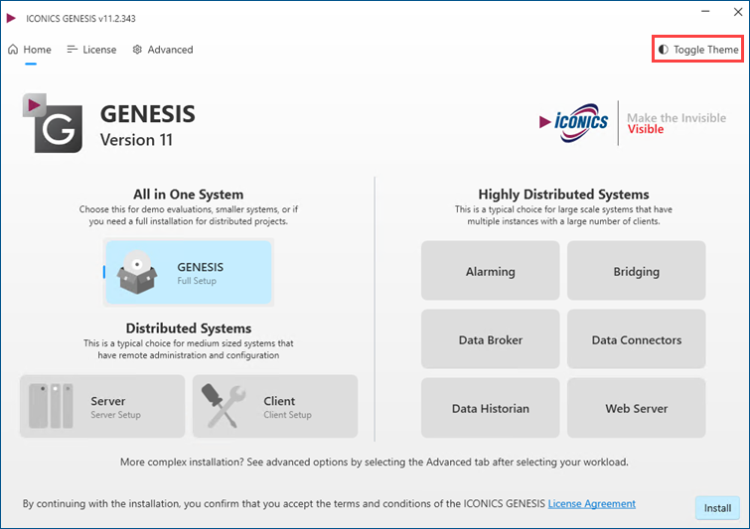Select the Bridging workload
Screen dimensions: 750x529
pyautogui.click(x=636, y=271)
